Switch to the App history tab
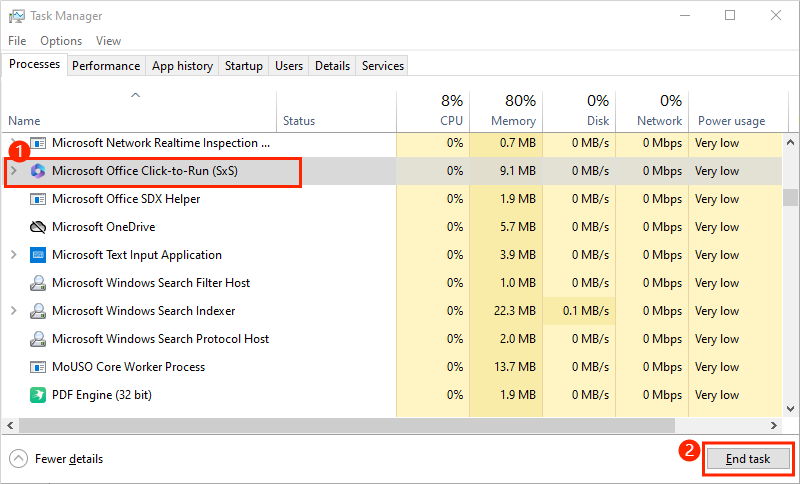This screenshot has width=800, height=484. point(182,66)
